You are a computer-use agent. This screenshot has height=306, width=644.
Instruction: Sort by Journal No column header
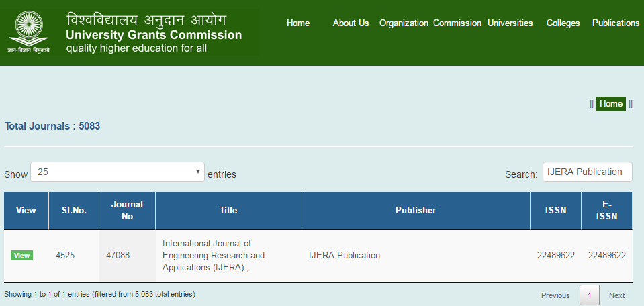[x=128, y=211]
